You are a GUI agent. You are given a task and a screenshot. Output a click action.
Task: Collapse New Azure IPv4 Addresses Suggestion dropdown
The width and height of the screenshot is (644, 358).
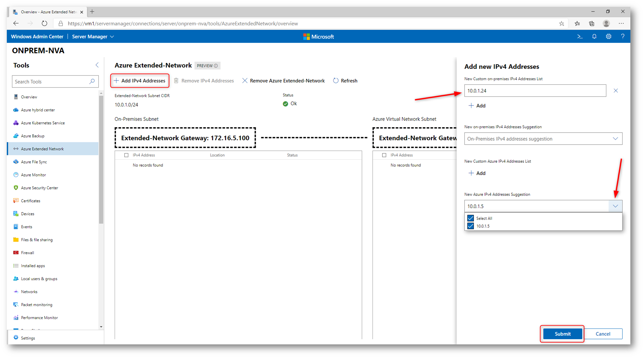615,206
